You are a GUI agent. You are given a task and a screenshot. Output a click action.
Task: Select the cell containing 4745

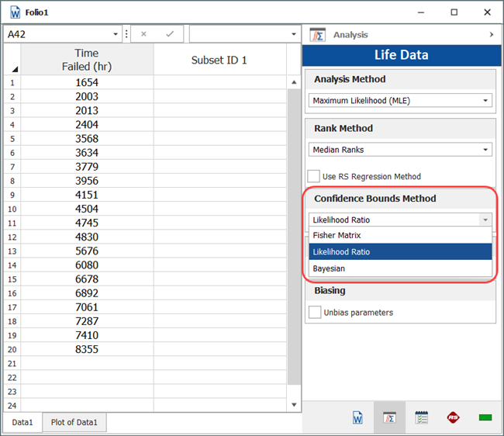pos(87,223)
